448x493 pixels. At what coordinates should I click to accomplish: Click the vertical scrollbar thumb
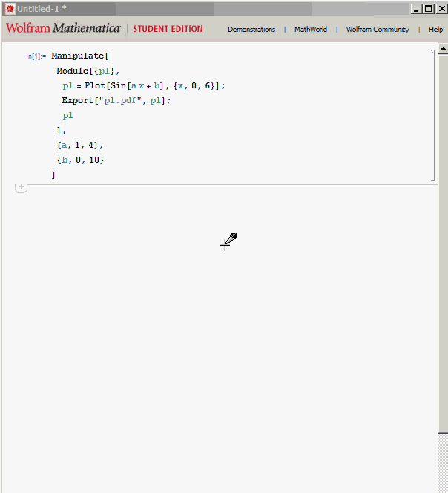443,244
